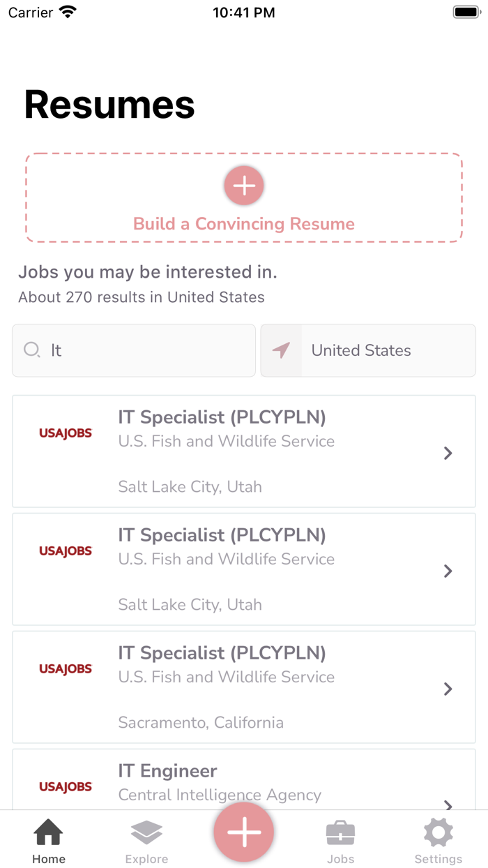This screenshot has height=868, width=488.
Task: Expand the first IT Specialist job listing
Action: [448, 453]
